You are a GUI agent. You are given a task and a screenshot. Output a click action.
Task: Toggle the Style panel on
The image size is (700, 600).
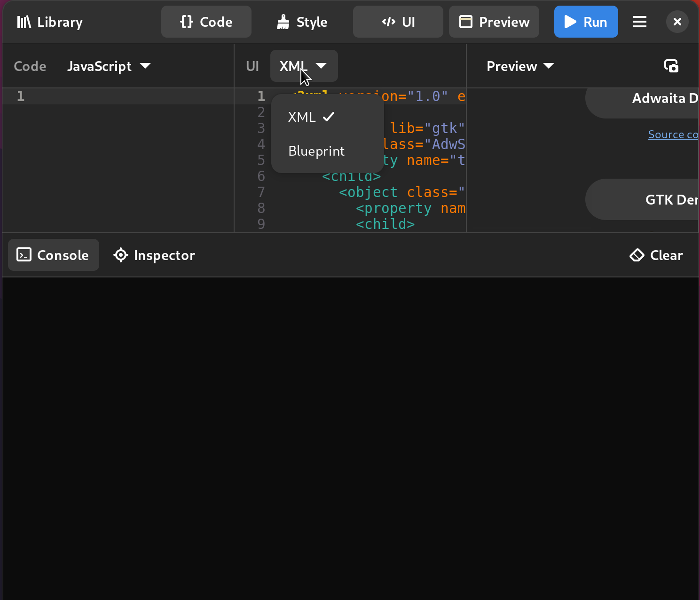pyautogui.click(x=301, y=22)
